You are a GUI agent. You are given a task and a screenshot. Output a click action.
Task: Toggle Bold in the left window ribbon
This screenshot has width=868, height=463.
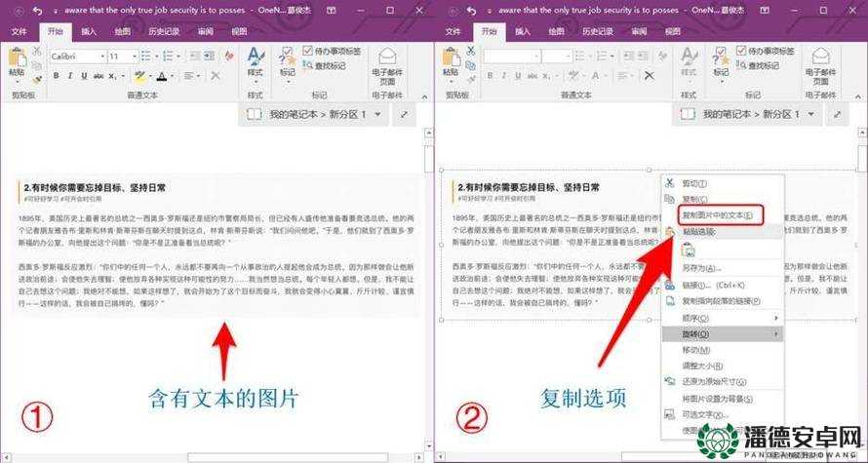tap(56, 76)
